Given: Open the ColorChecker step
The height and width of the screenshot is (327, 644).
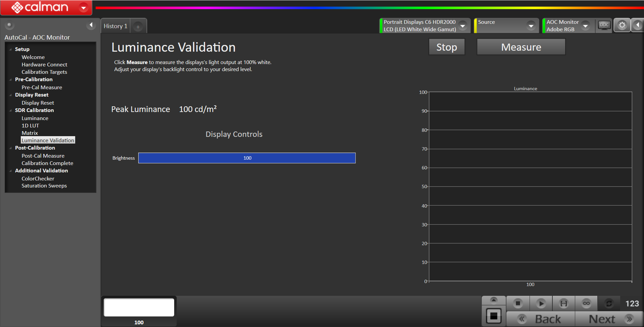Looking at the screenshot, I should 38,179.
